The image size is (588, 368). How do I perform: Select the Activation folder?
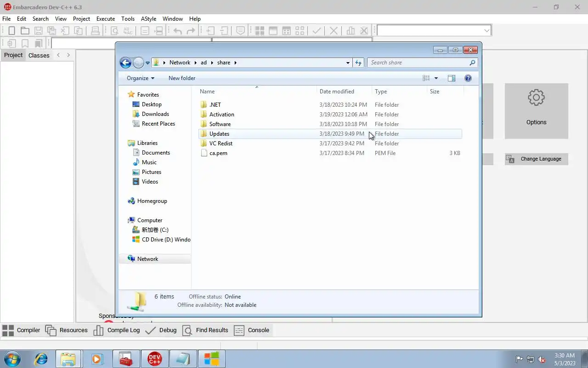(x=330, y=115)
